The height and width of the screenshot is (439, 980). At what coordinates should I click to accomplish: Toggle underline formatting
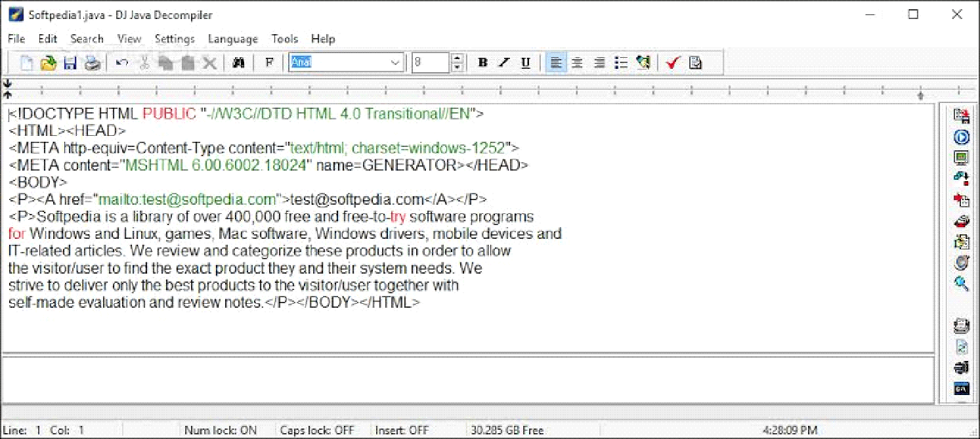click(x=526, y=63)
